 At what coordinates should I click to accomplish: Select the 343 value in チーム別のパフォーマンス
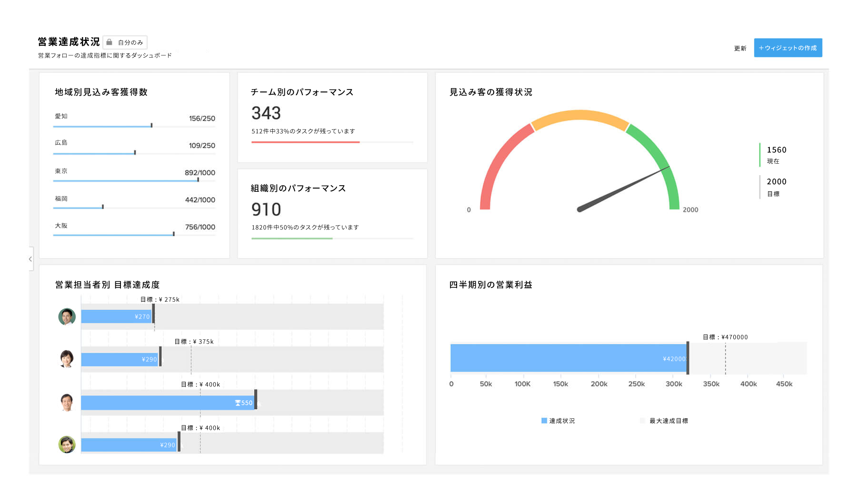pyautogui.click(x=266, y=113)
